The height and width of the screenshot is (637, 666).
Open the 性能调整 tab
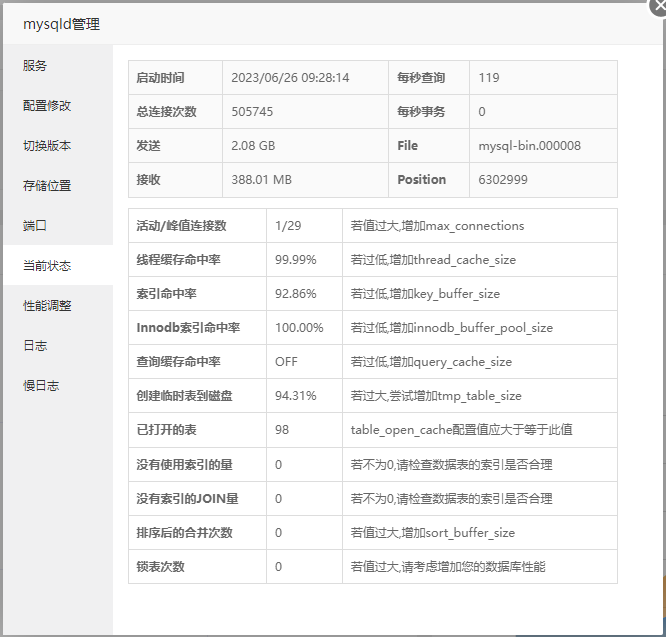[58, 305]
